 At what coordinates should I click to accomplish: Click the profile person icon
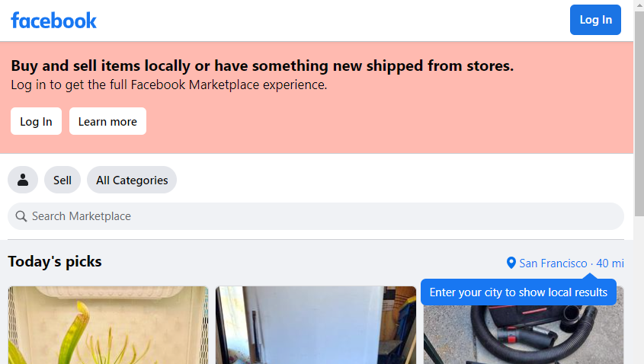tap(23, 180)
